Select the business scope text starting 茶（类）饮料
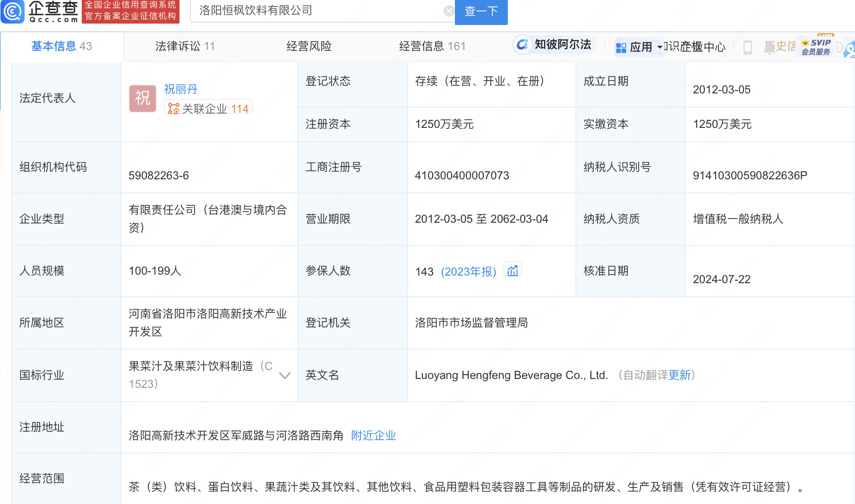 466,487
